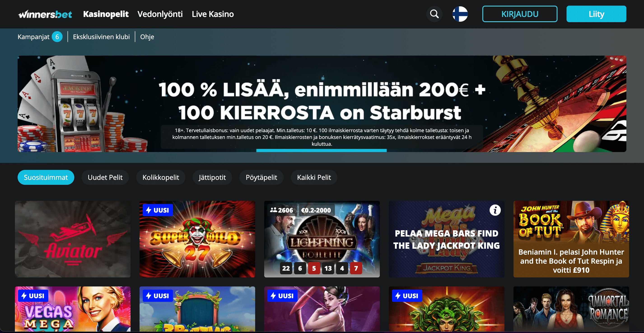644x333 pixels.
Task: Open Mega Bars Find the Lady card
Action: coord(446,239)
